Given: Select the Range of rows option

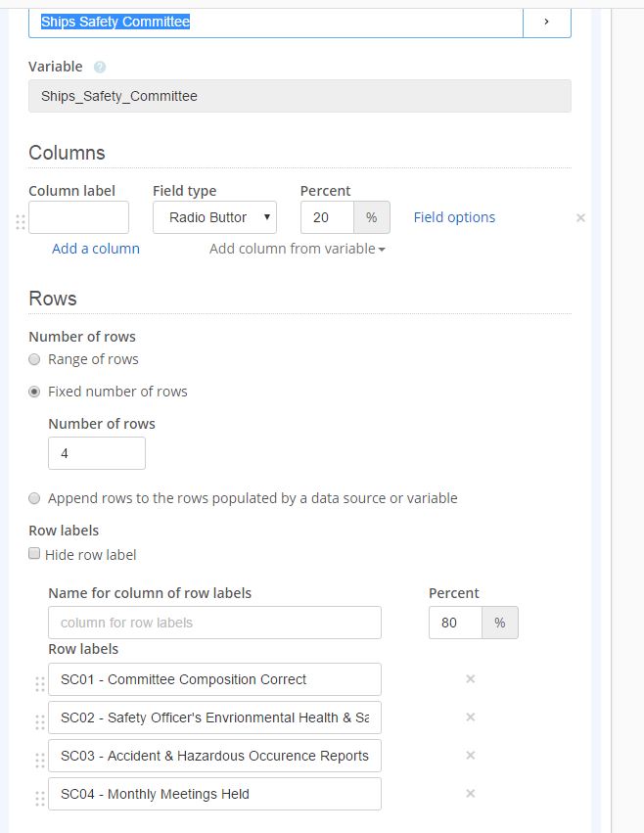Looking at the screenshot, I should point(35,359).
